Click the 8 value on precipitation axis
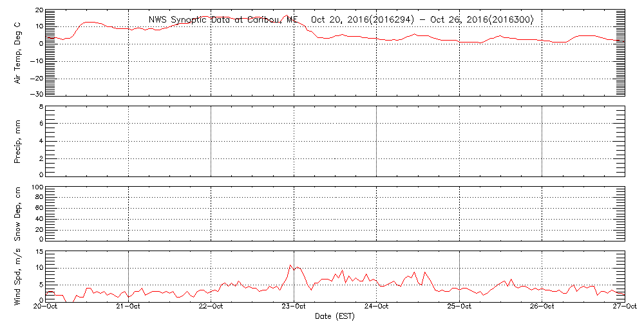Viewport: 644px width, 322px height. point(41,106)
